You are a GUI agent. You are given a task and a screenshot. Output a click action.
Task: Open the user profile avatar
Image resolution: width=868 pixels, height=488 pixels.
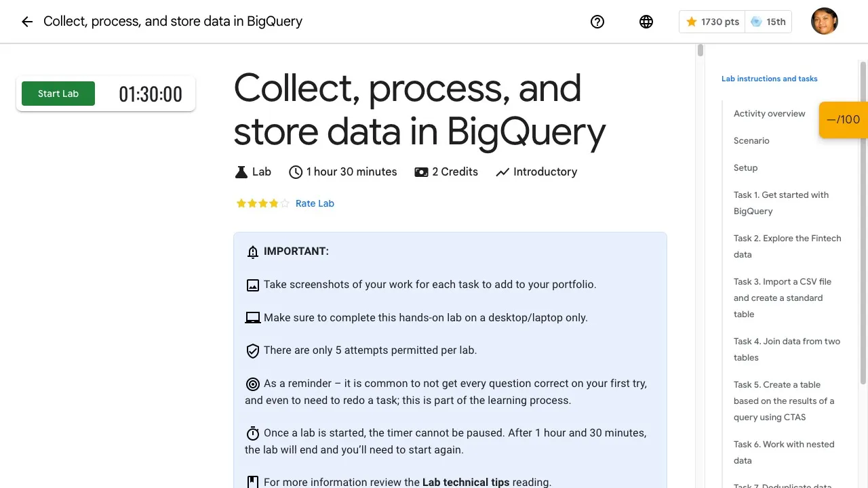[x=825, y=21]
